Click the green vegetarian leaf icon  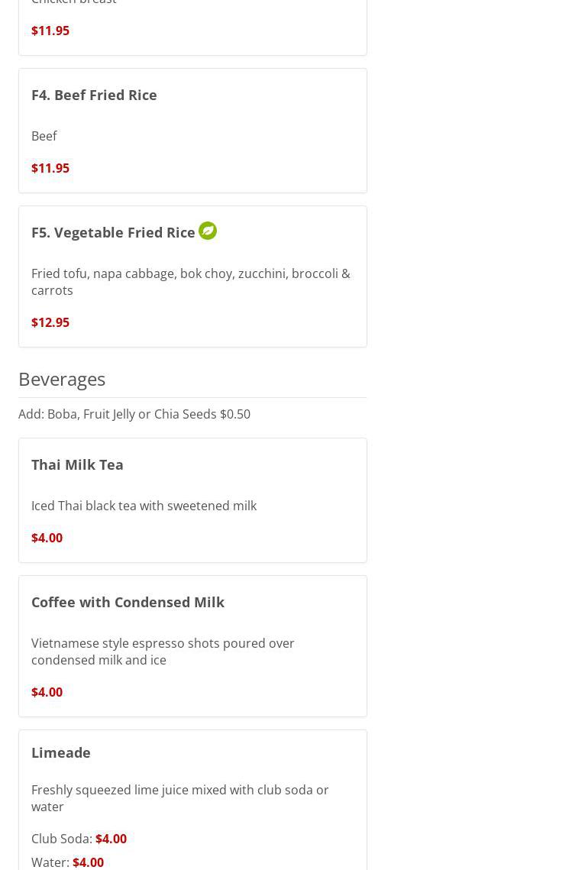pos(208,231)
